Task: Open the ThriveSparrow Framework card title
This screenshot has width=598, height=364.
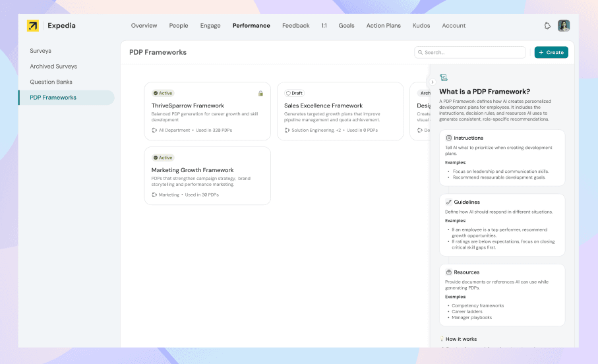Action: tap(188, 106)
